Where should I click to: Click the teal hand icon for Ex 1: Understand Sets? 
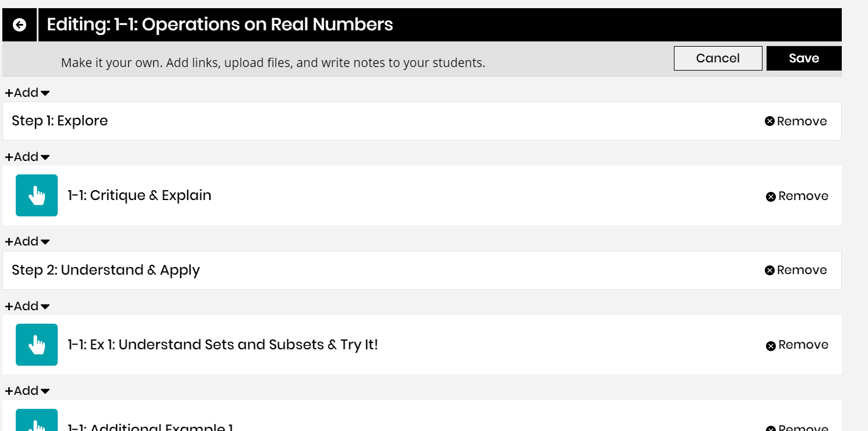pos(37,345)
